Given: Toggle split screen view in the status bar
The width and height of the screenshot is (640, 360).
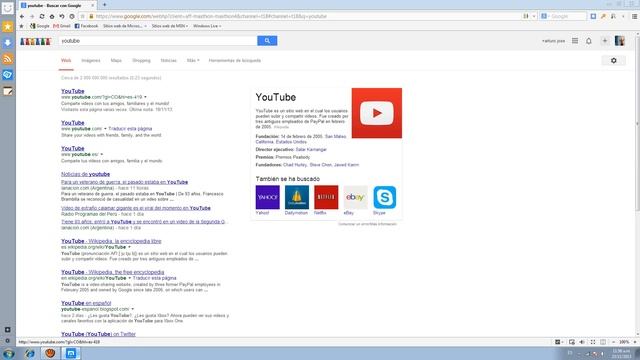Looking at the screenshot, I should pyautogui.click(x=603, y=342).
